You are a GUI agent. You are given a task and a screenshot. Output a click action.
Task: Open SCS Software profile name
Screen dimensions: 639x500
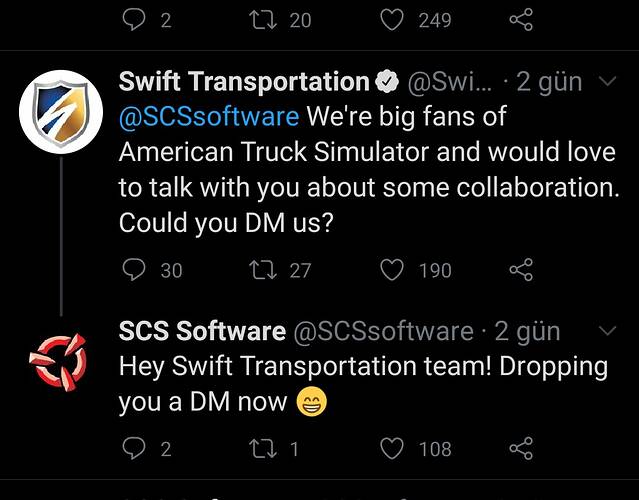[202, 330]
